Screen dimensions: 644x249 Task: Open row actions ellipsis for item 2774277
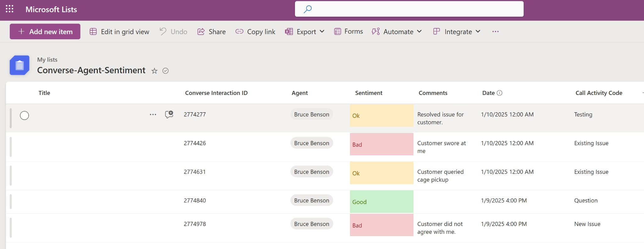point(153,115)
